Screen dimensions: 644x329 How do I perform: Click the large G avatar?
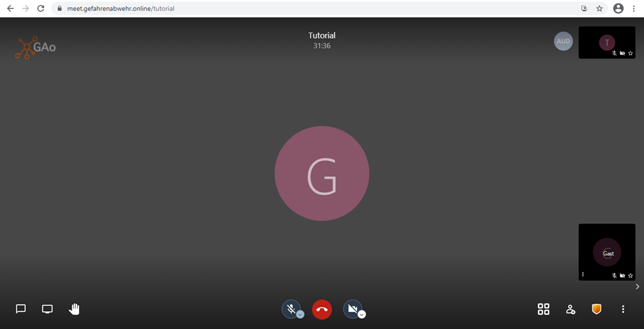click(322, 173)
